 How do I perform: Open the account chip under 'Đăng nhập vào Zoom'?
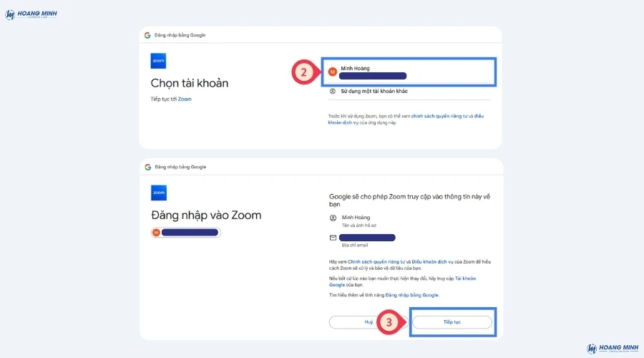click(x=186, y=233)
